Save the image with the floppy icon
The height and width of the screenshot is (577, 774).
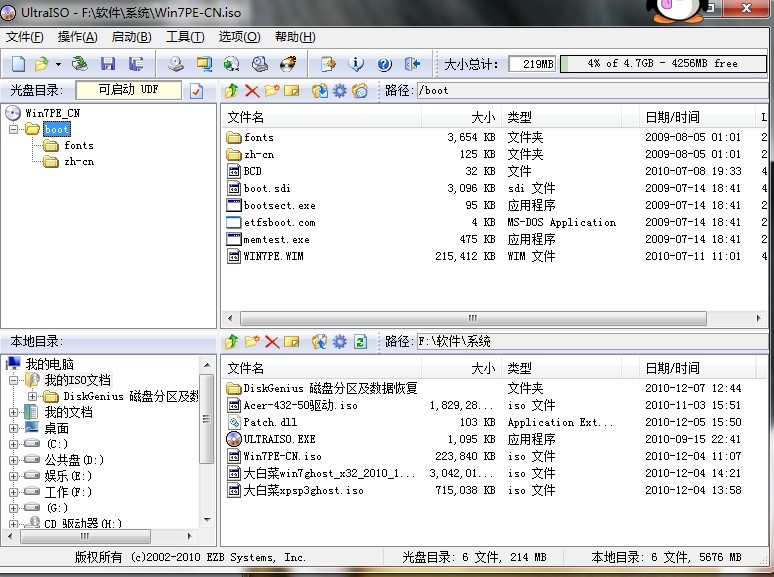(108, 64)
